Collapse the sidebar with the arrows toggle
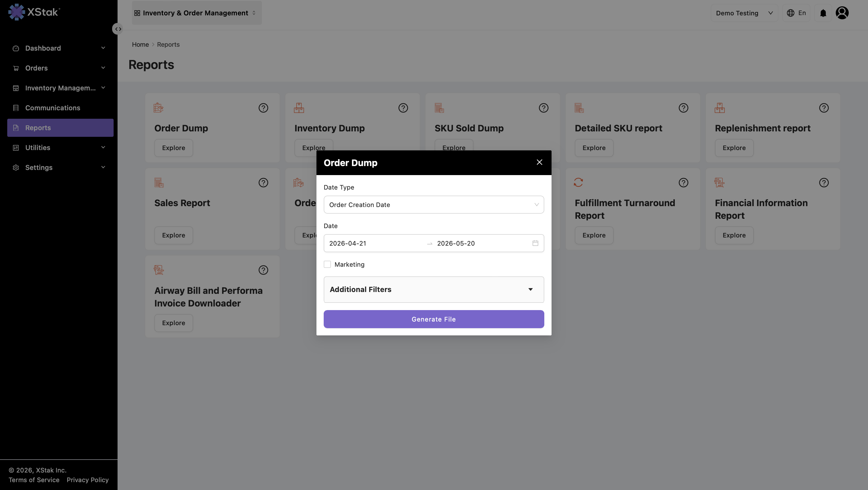 click(118, 29)
